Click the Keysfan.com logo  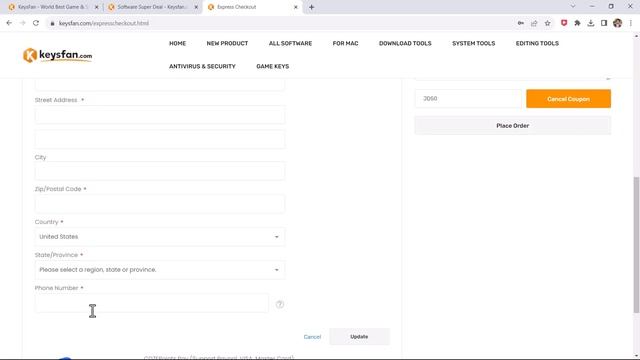click(x=58, y=55)
